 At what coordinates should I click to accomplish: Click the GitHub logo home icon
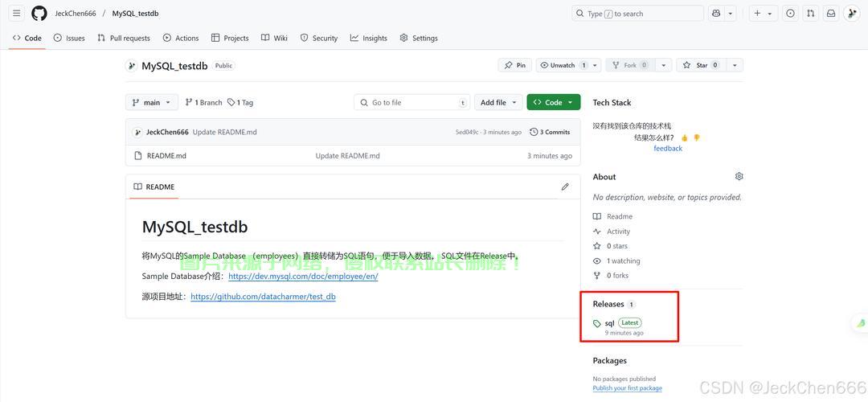39,14
